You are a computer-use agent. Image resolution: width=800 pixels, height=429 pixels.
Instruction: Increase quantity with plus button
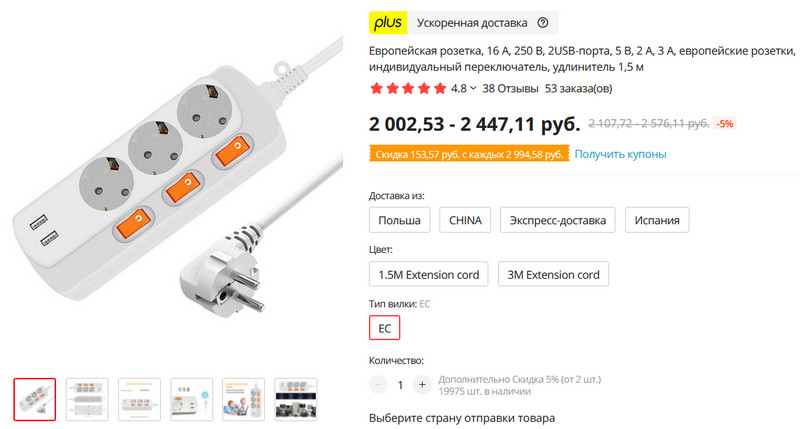[x=422, y=385]
